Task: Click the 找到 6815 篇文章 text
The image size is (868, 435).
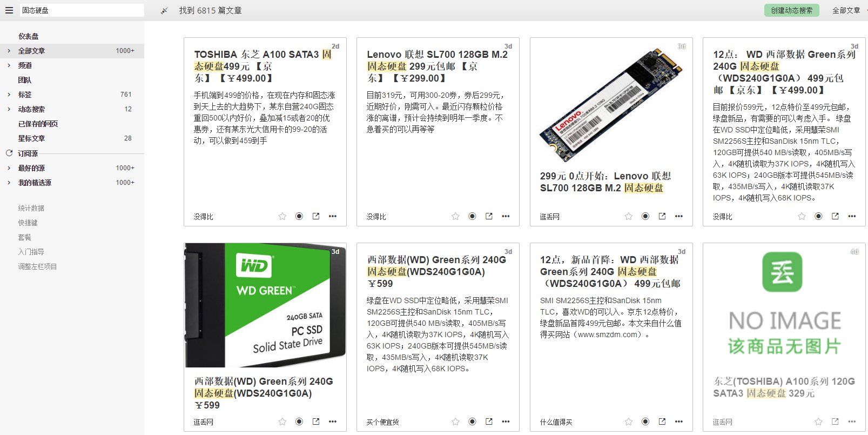Action: 211,10
